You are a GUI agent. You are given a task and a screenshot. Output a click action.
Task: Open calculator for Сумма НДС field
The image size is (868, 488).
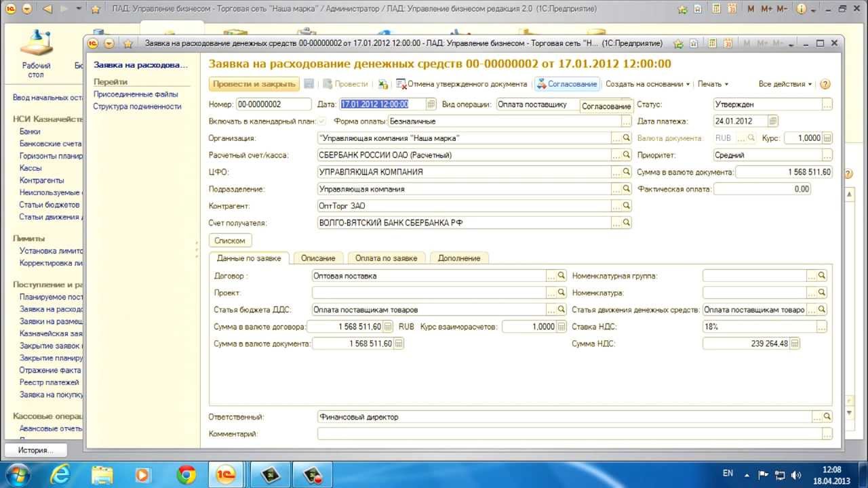(795, 344)
